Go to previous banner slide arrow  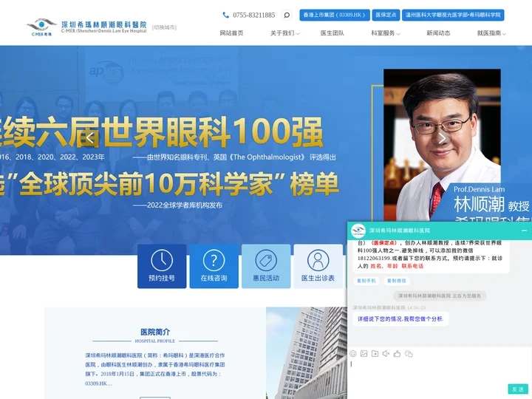pyautogui.click(x=90, y=138)
